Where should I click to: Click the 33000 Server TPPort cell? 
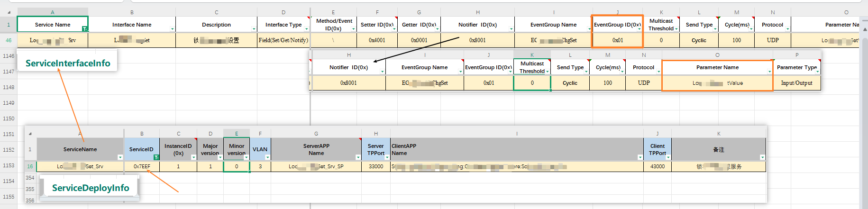pyautogui.click(x=376, y=166)
